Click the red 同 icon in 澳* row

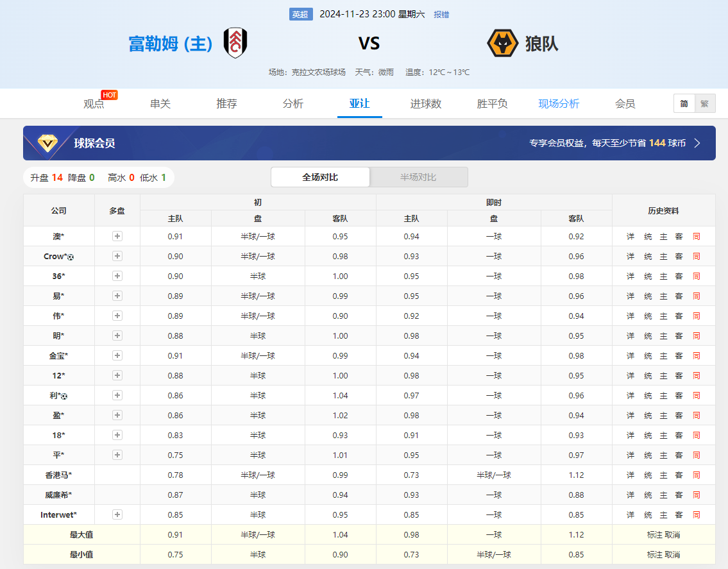(696, 237)
